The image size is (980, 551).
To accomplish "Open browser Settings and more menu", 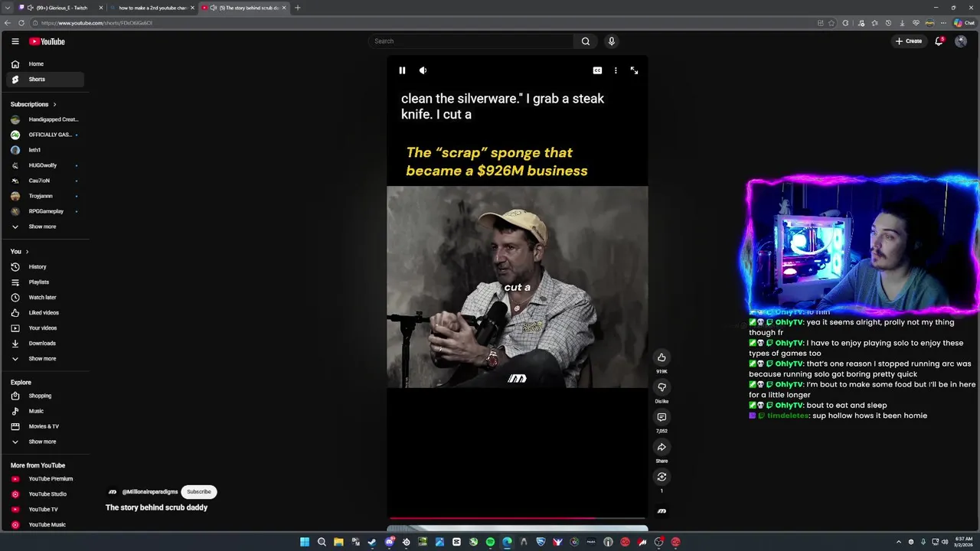I will (x=944, y=23).
